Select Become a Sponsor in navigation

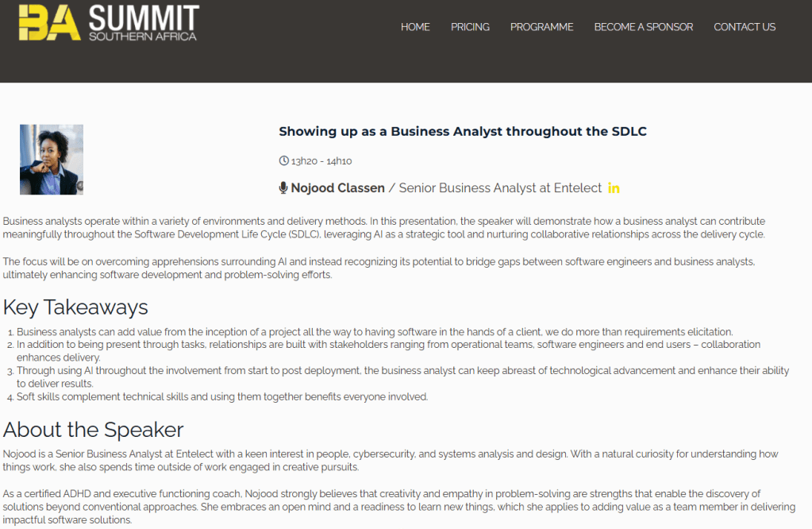tap(643, 27)
